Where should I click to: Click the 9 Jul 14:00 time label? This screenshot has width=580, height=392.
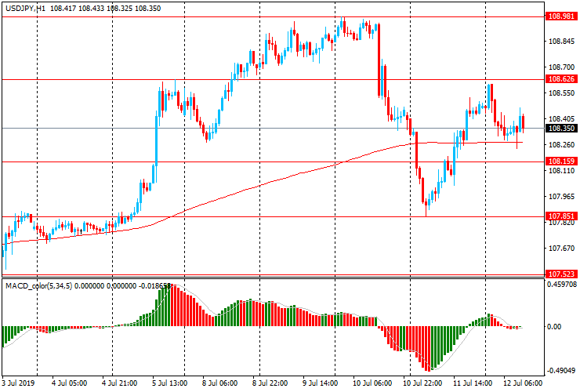pos(320,383)
